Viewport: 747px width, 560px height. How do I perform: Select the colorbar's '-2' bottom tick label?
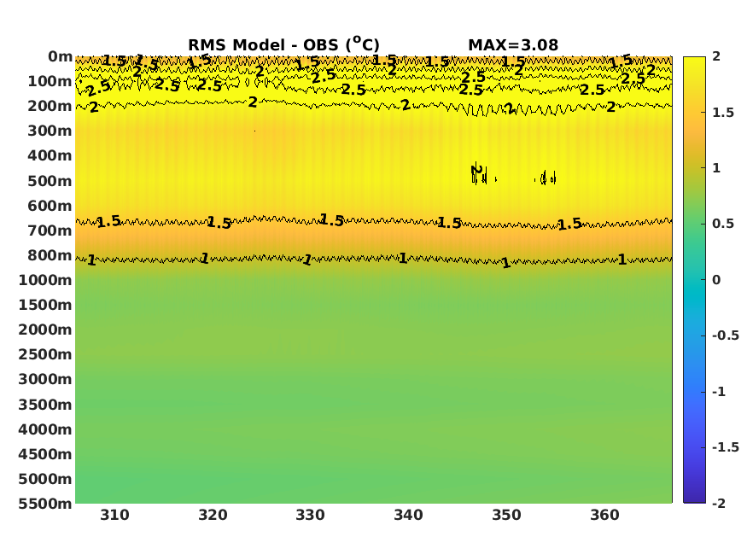(719, 504)
